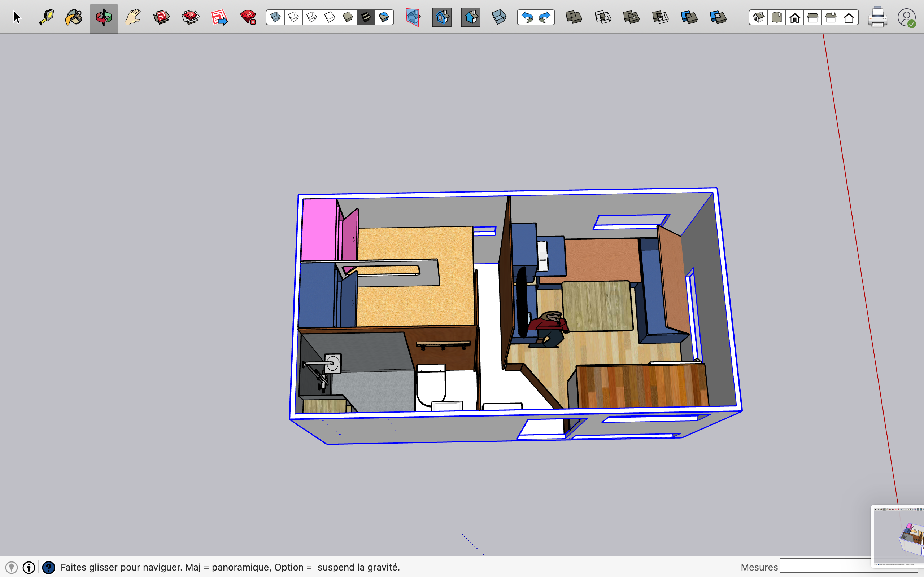Click the Undo blue arrow
Viewport: 924px width, 577px height.
tap(527, 18)
